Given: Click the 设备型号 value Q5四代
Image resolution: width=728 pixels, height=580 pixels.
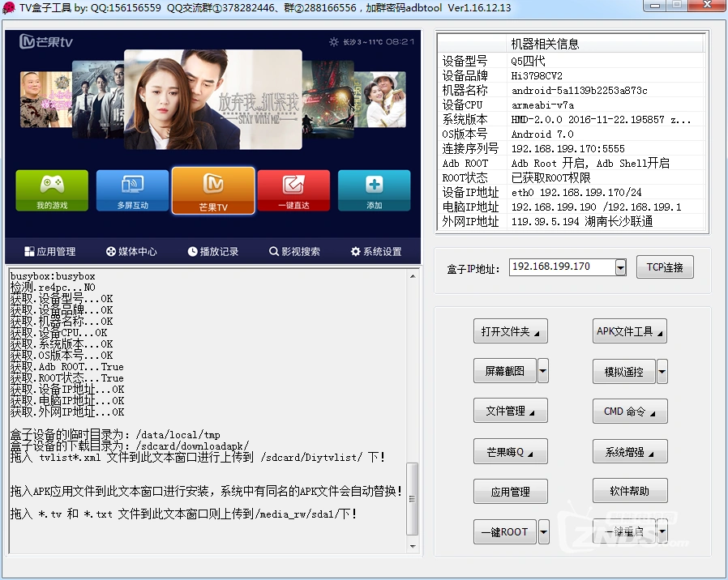Looking at the screenshot, I should pos(528,61).
